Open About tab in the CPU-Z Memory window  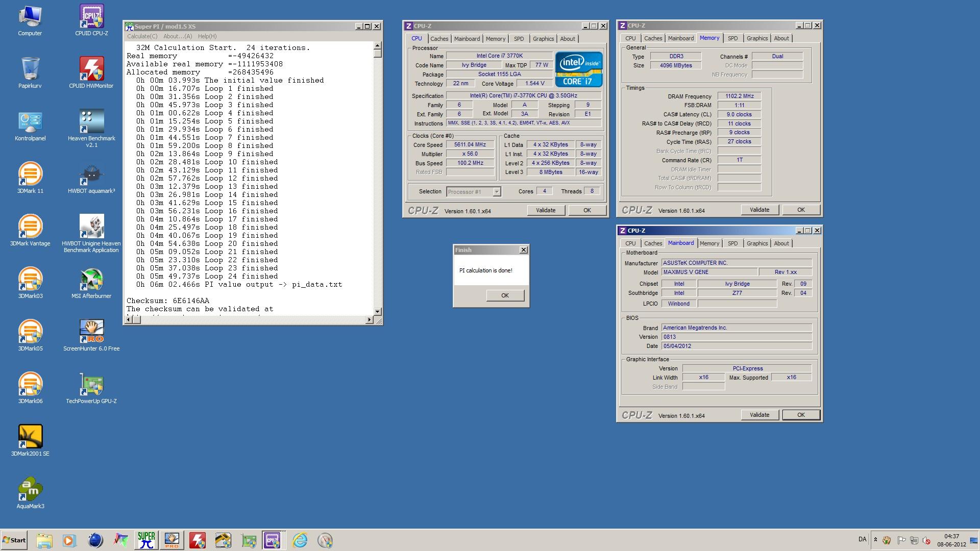tap(781, 38)
